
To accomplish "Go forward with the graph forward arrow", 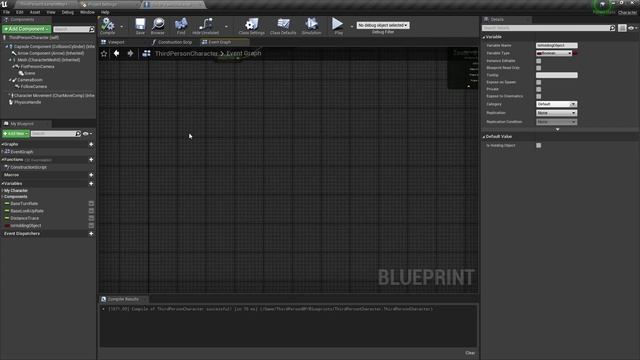I will coord(130,53).
